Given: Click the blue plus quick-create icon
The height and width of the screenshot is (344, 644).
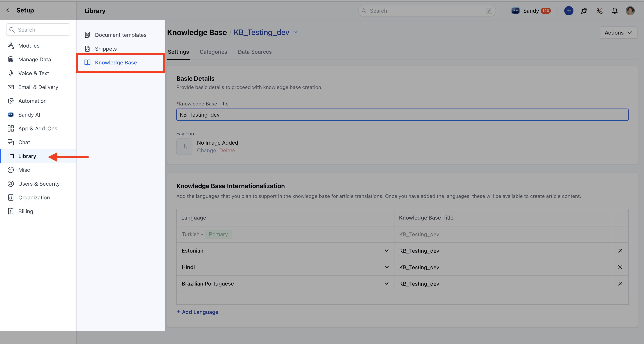Looking at the screenshot, I should tap(568, 11).
